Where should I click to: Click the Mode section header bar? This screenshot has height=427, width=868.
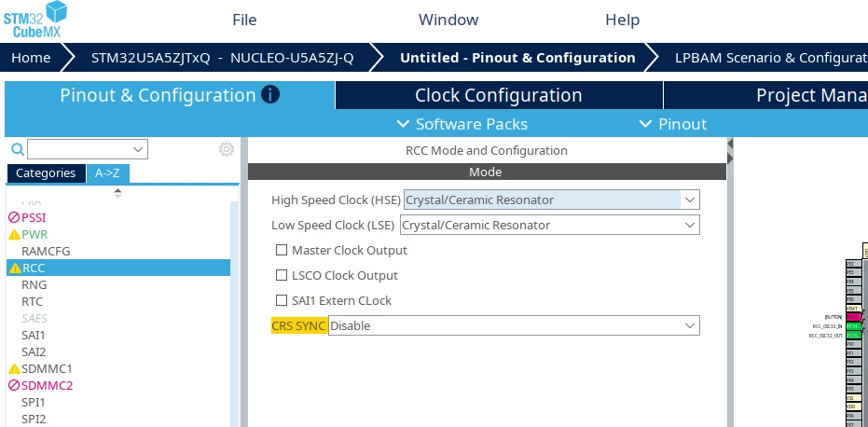[x=487, y=172]
